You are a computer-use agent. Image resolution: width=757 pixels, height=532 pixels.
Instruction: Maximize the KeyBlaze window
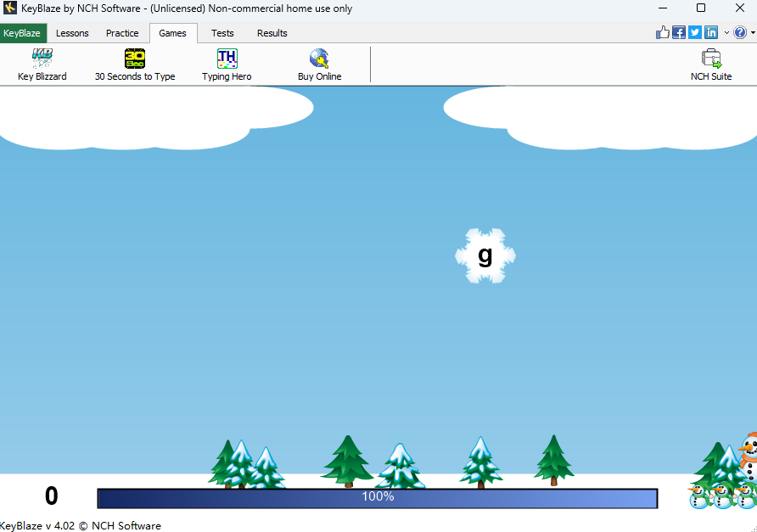pos(701,8)
